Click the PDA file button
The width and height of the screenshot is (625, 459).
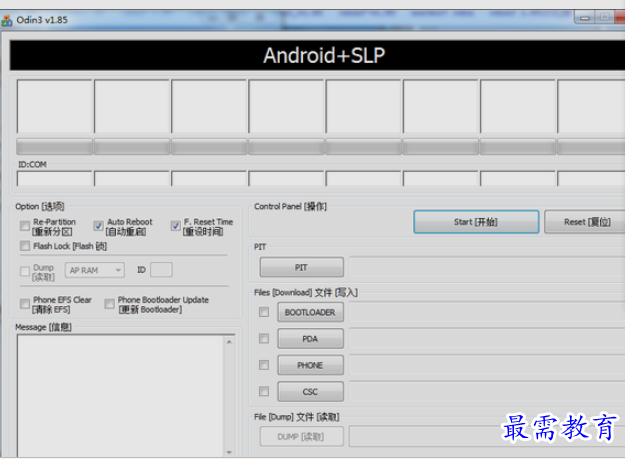click(x=311, y=339)
